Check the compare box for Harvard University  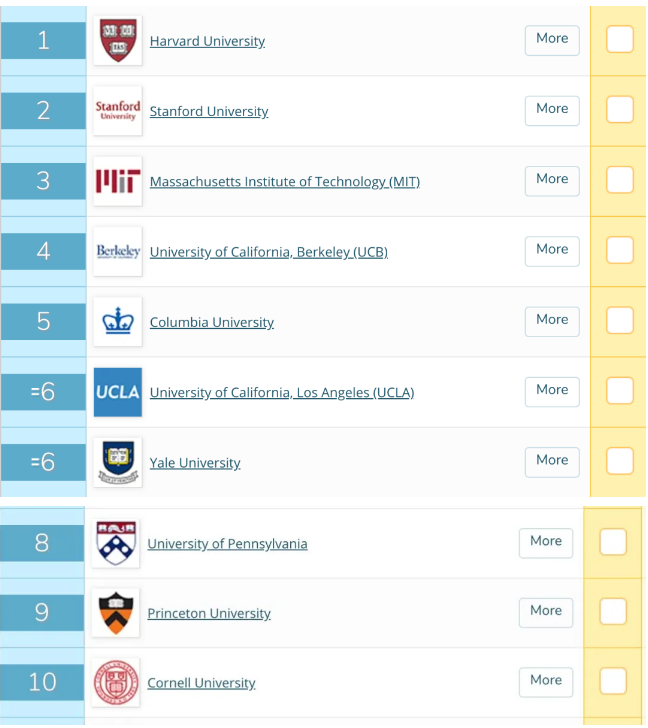pyautogui.click(x=620, y=39)
